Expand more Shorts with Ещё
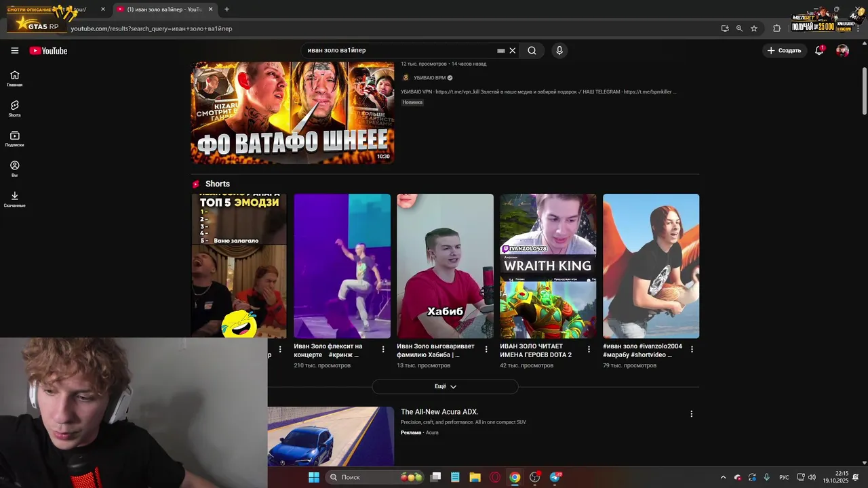Viewport: 868px width, 488px height. pyautogui.click(x=445, y=386)
